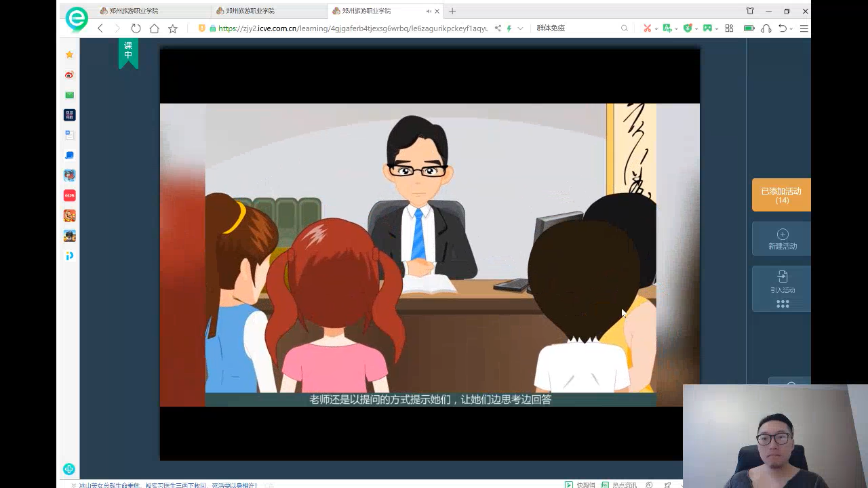
Task: Reload the current page
Action: point(136,28)
